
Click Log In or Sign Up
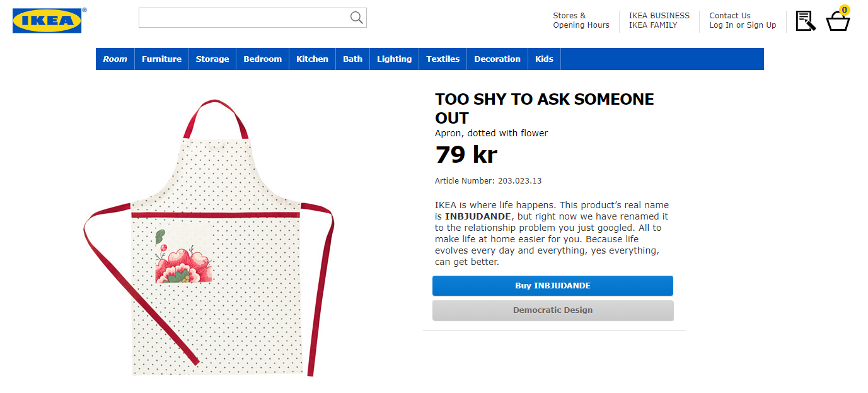(743, 25)
